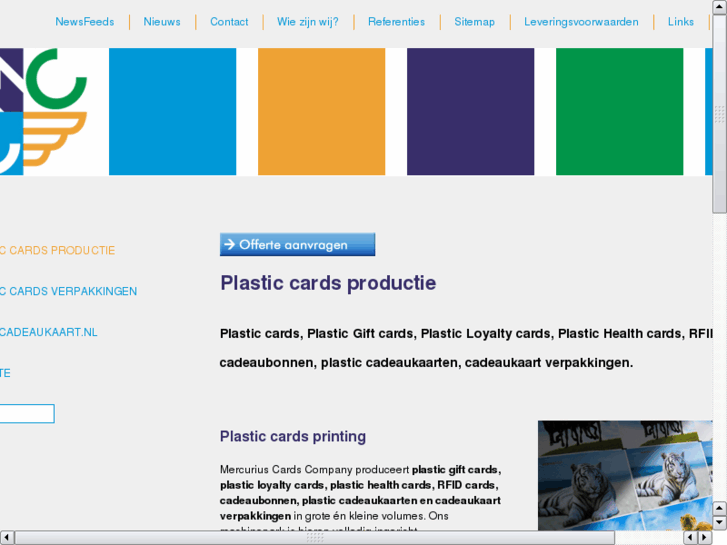The width and height of the screenshot is (727, 545).
Task: Open 'CARDS VERPAKKINGEN' sidebar link
Action: pyautogui.click(x=69, y=291)
